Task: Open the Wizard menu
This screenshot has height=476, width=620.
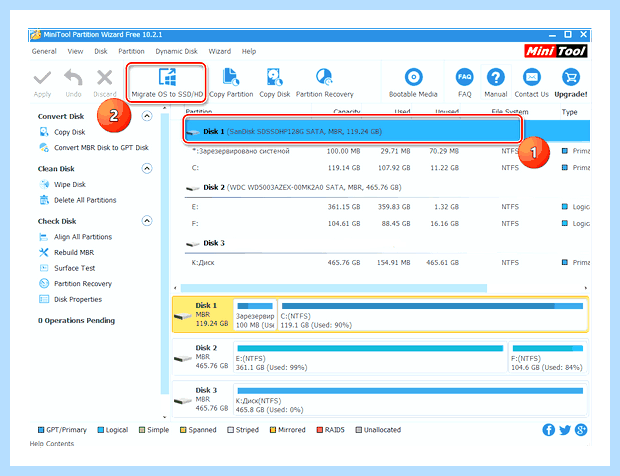Action: [x=219, y=51]
